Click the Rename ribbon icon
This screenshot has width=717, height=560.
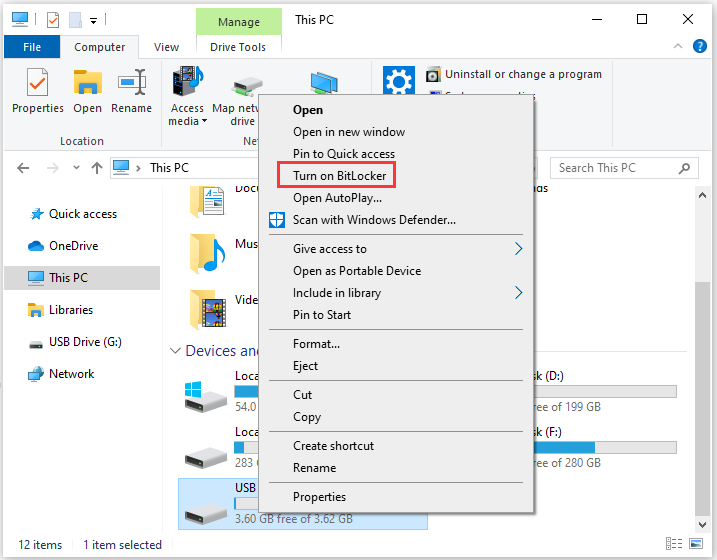(132, 82)
